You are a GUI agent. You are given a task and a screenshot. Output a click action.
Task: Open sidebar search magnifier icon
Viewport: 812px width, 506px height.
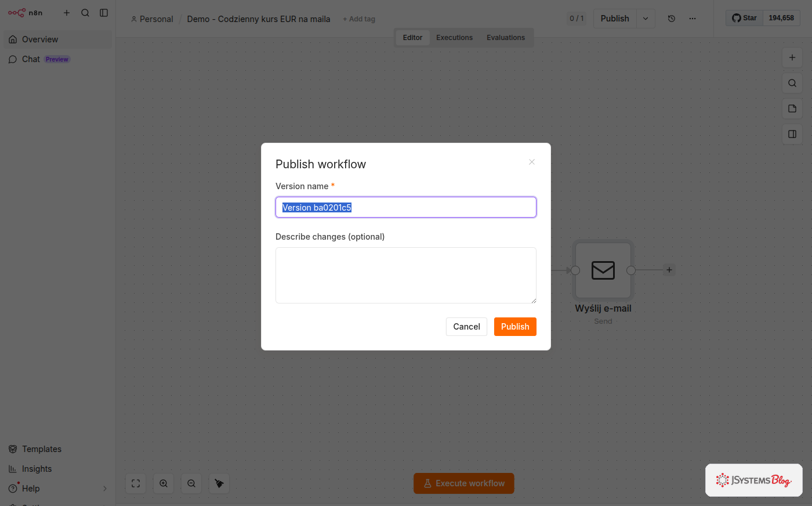pyautogui.click(x=85, y=13)
